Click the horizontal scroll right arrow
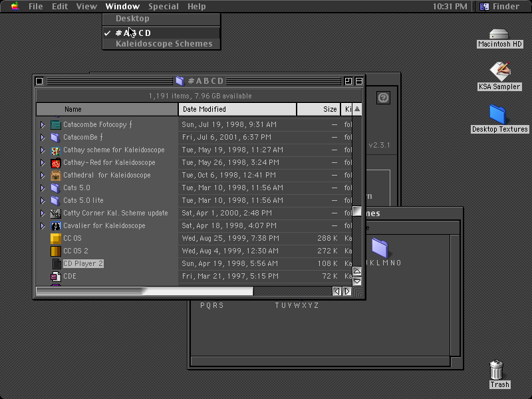Image resolution: width=532 pixels, height=399 pixels. [x=346, y=291]
